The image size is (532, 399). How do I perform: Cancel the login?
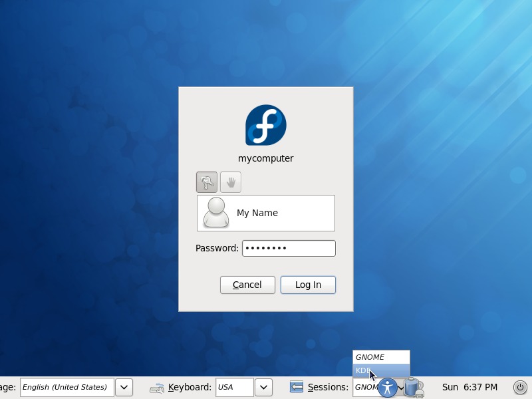pos(247,285)
